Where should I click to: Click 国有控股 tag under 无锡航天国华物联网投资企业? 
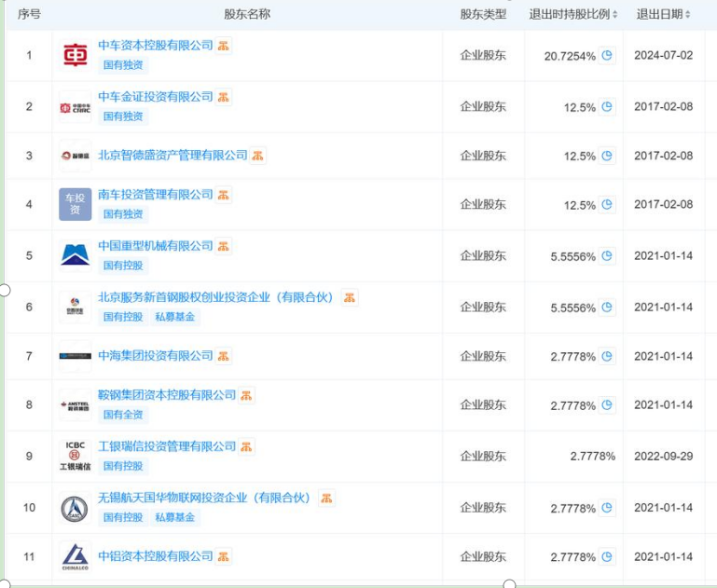123,517
